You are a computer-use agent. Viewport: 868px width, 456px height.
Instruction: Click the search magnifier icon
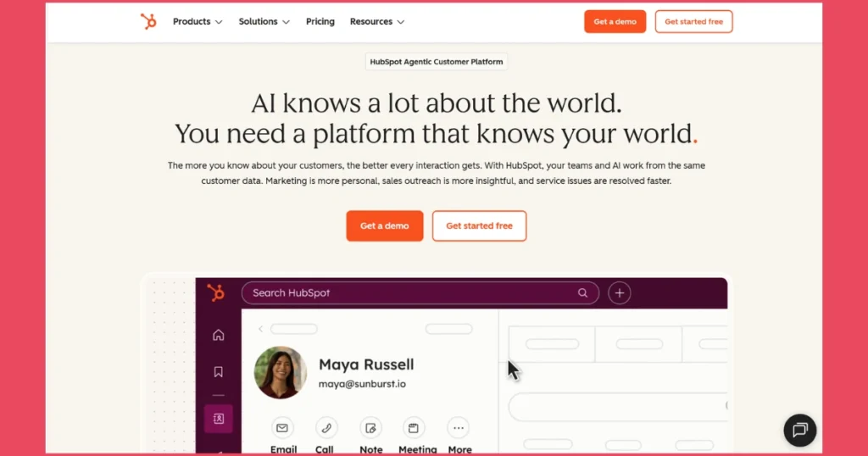(x=582, y=292)
